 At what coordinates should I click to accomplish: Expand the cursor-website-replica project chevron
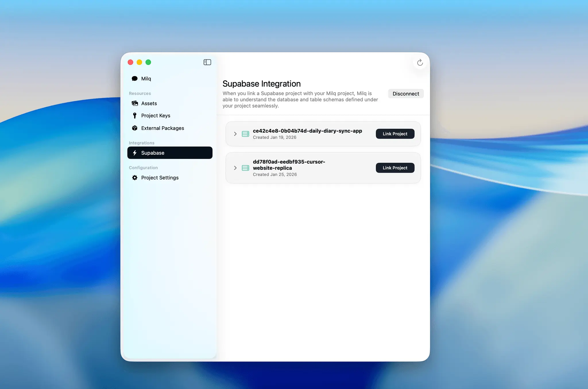coord(235,168)
